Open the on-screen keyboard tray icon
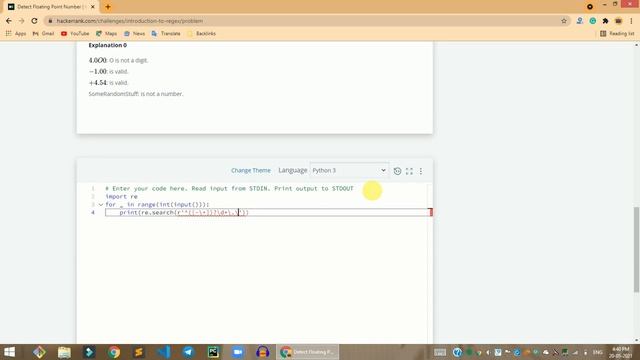Screen dimensions: 640x360 pyautogui.click(x=440, y=352)
